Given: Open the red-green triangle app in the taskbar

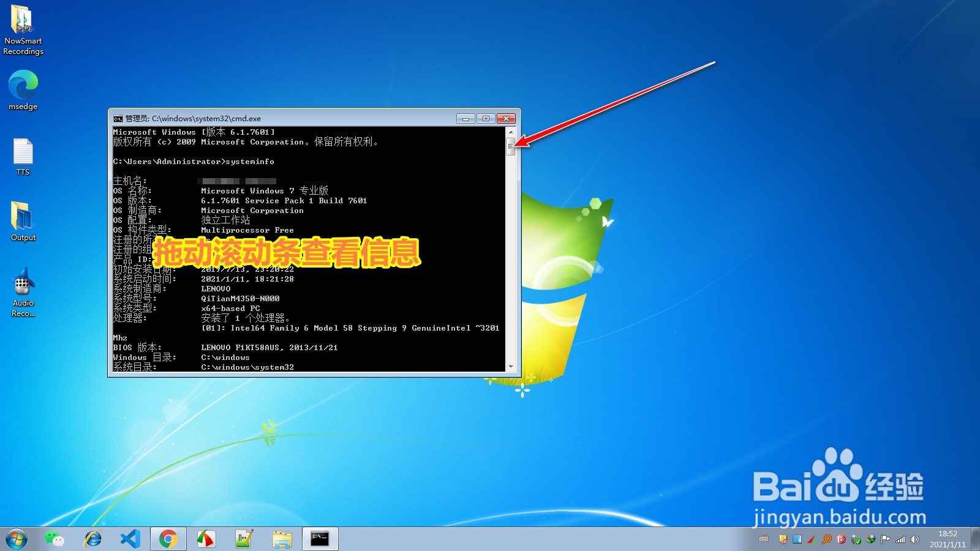Looking at the screenshot, I should coord(206,539).
